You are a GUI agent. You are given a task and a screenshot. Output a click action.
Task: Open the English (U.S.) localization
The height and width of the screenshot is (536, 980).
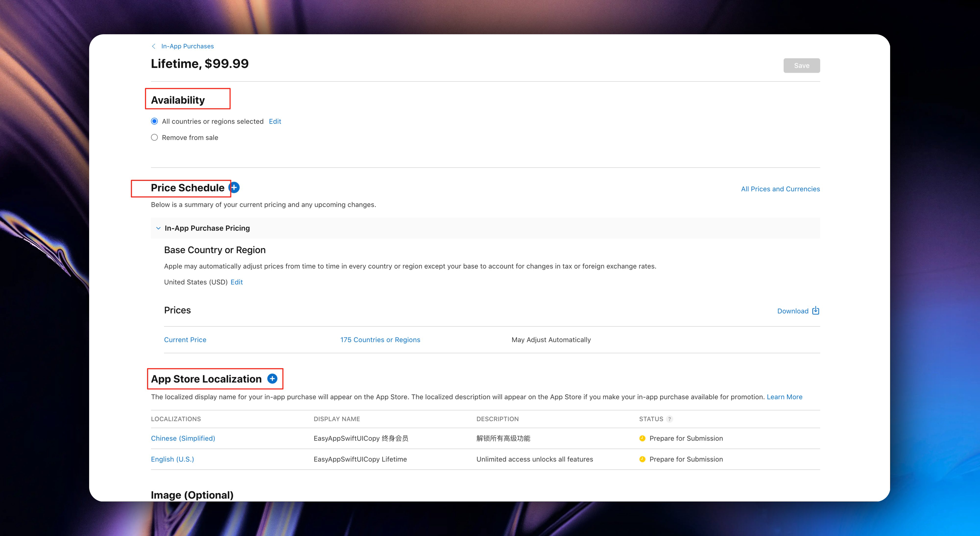[172, 459]
